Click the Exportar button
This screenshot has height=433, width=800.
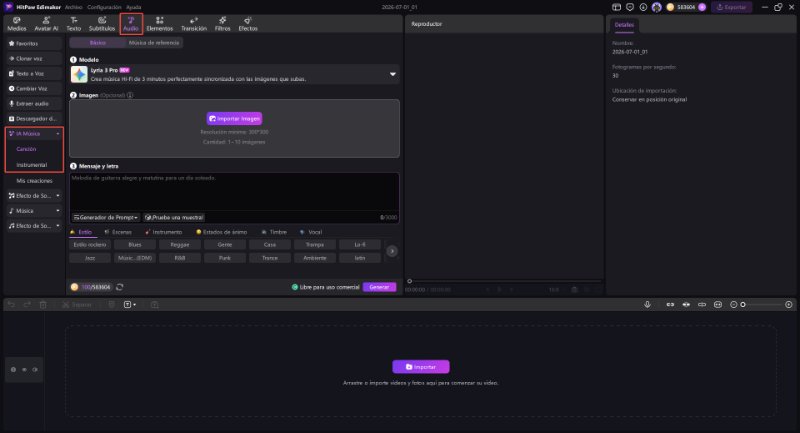coord(731,7)
